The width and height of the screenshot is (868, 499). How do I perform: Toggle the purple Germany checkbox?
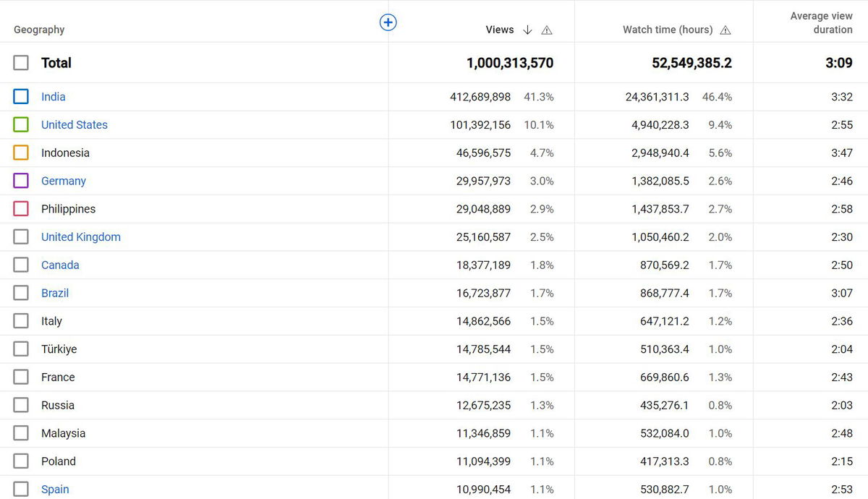21,181
